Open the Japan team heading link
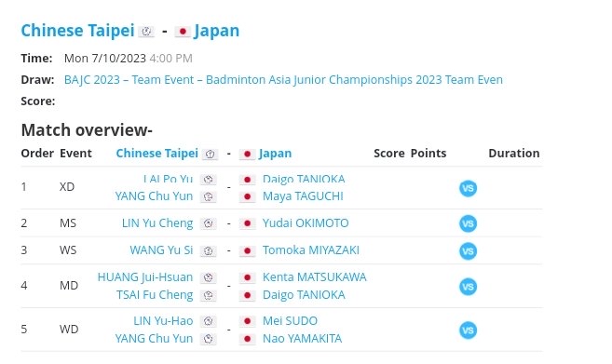The width and height of the screenshot is (612, 364). [x=217, y=31]
